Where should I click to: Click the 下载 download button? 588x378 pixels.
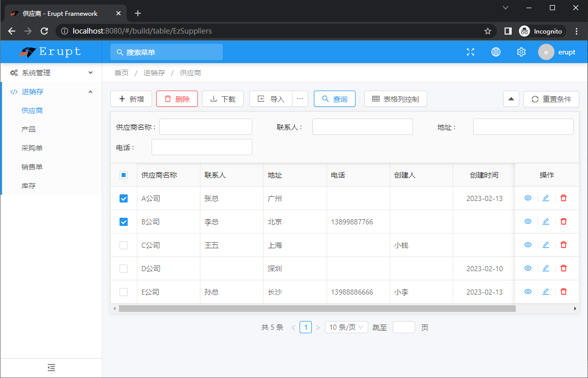click(x=223, y=99)
